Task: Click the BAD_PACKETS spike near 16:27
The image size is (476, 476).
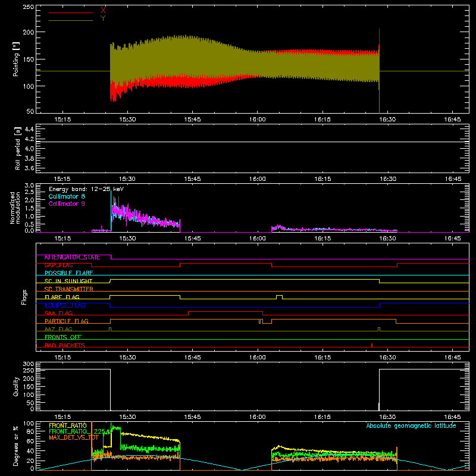Action: point(372,345)
